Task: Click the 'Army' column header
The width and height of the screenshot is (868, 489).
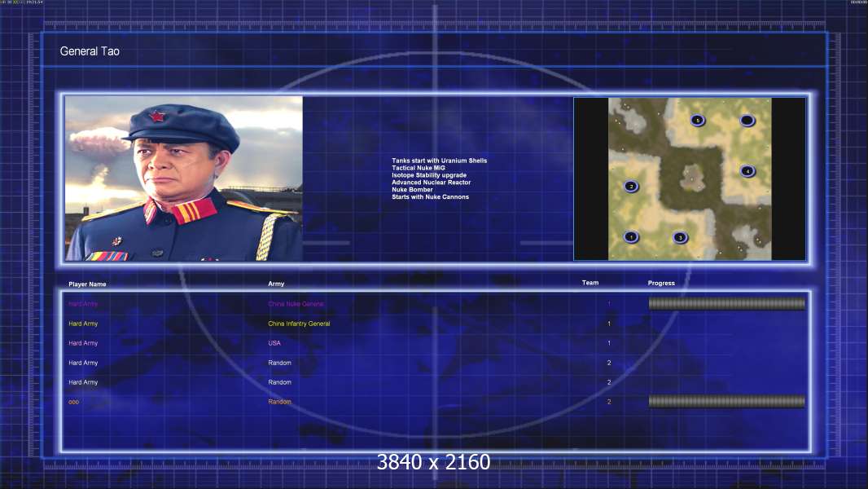Action: click(276, 284)
